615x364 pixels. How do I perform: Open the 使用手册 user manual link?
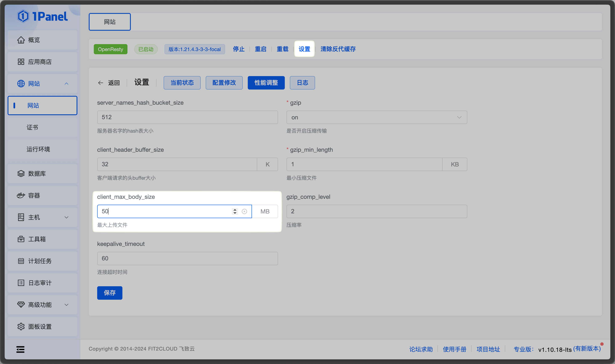[x=454, y=349]
